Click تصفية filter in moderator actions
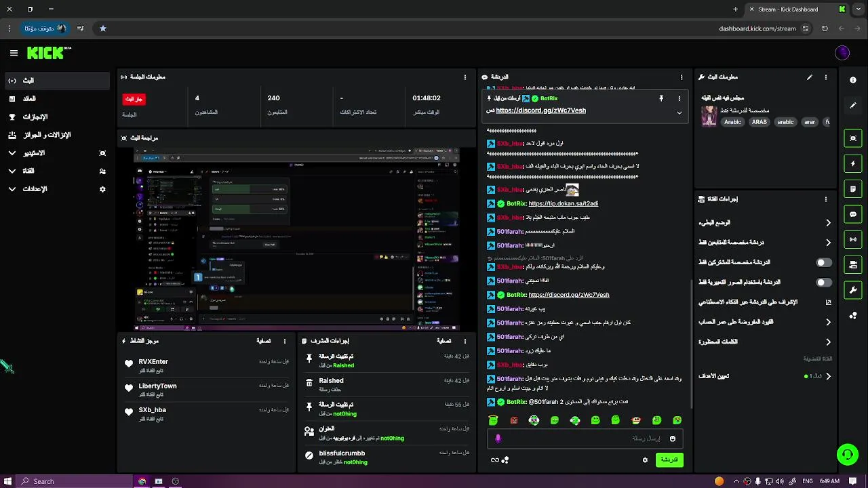This screenshot has width=868, height=488. 444,341
